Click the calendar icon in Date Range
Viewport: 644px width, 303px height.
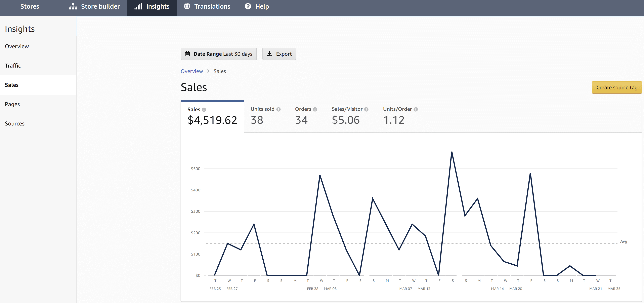[187, 54]
